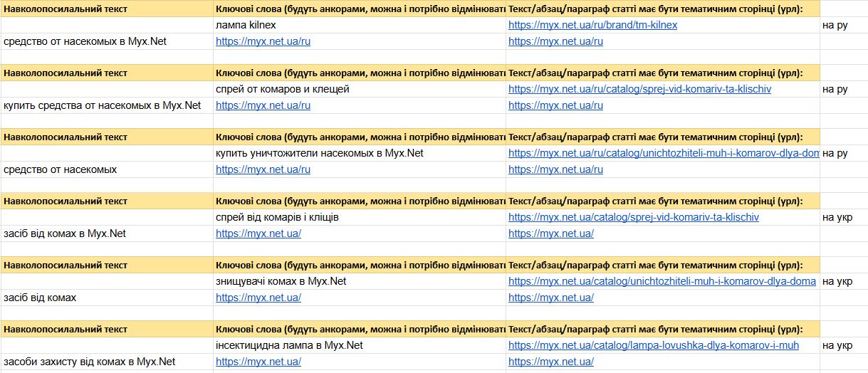The image size is (868, 373).
Task: Open page-URL-column link in 'средство от насекомых в Myx.Net' row
Action: pyautogui.click(x=555, y=41)
